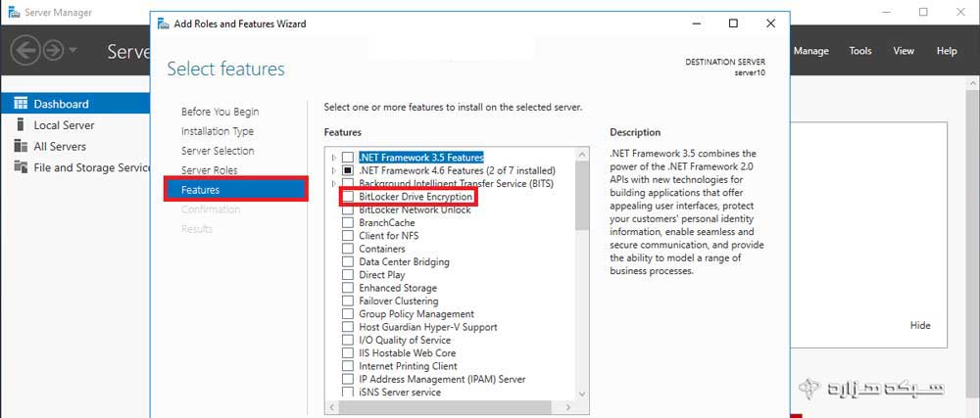Check iSNS Server service checkbox
Screen dimensions: 980x418
pyautogui.click(x=348, y=392)
